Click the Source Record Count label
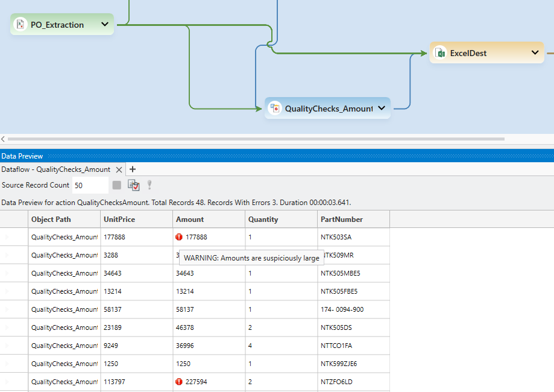Image resolution: width=554 pixels, height=392 pixels. pos(36,185)
